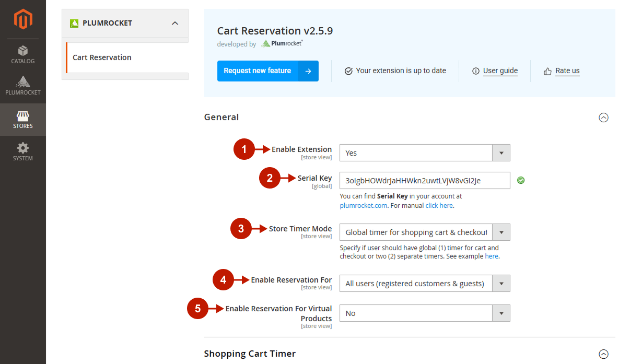
Task: Open the timer example 'here' link
Action: (x=491, y=256)
